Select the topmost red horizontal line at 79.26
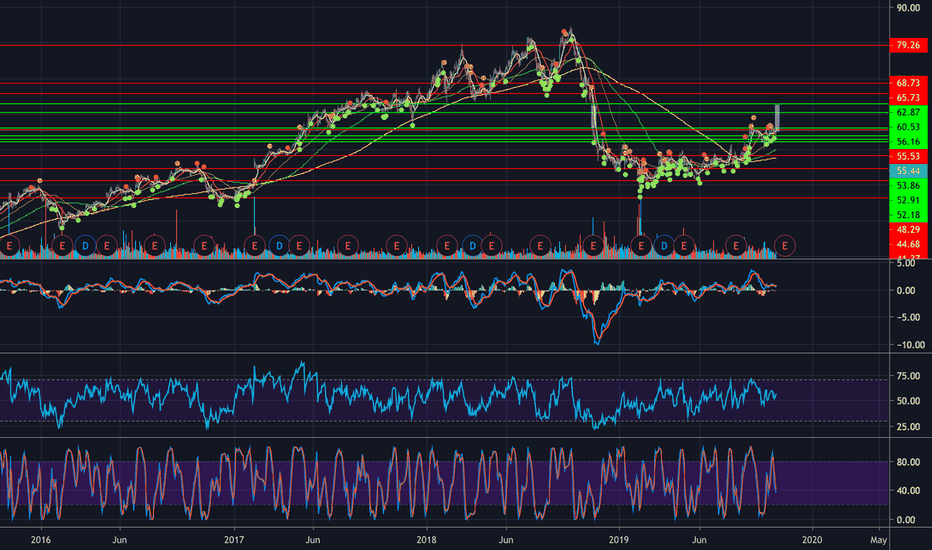The height and width of the screenshot is (550, 932). click(x=445, y=45)
